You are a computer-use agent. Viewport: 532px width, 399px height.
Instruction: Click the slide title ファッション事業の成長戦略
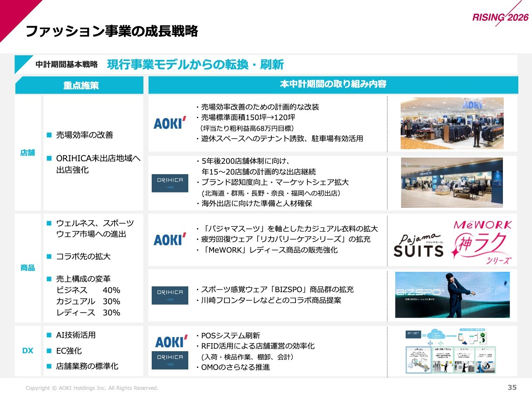(x=112, y=31)
